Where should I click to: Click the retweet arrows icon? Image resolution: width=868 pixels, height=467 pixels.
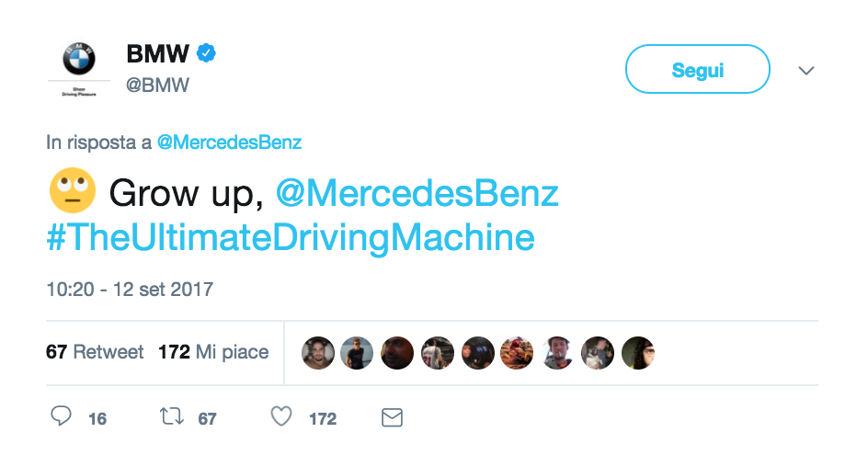[x=171, y=417]
